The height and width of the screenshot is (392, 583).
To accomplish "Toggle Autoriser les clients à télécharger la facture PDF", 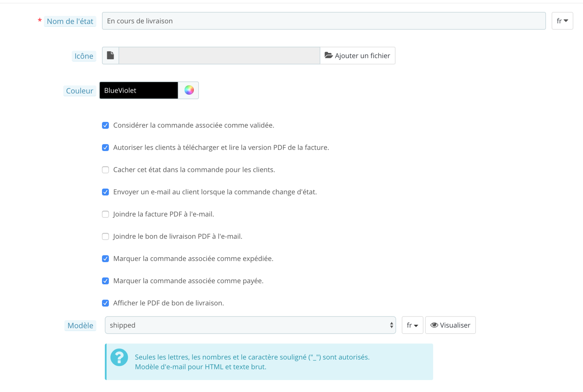I will point(105,148).
